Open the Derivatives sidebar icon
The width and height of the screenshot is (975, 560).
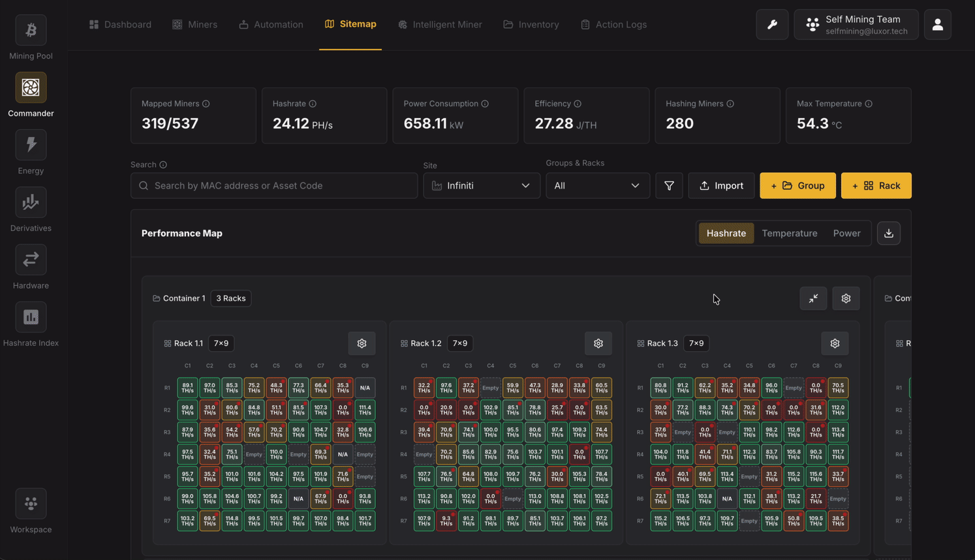coord(31,202)
